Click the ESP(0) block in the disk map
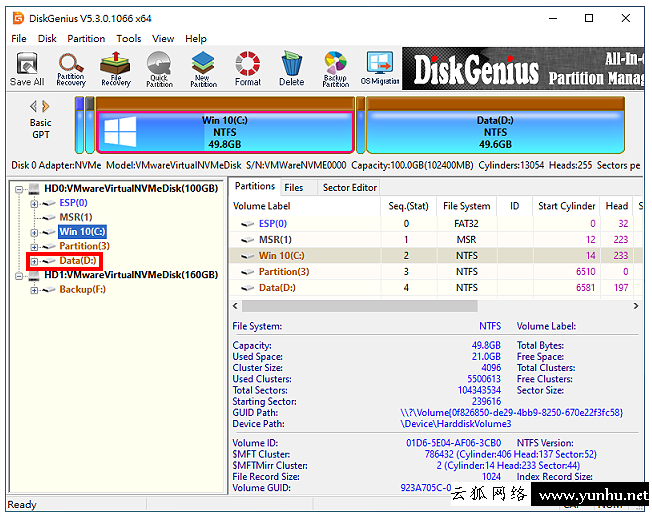The width and height of the screenshot is (652, 517). (x=79, y=125)
